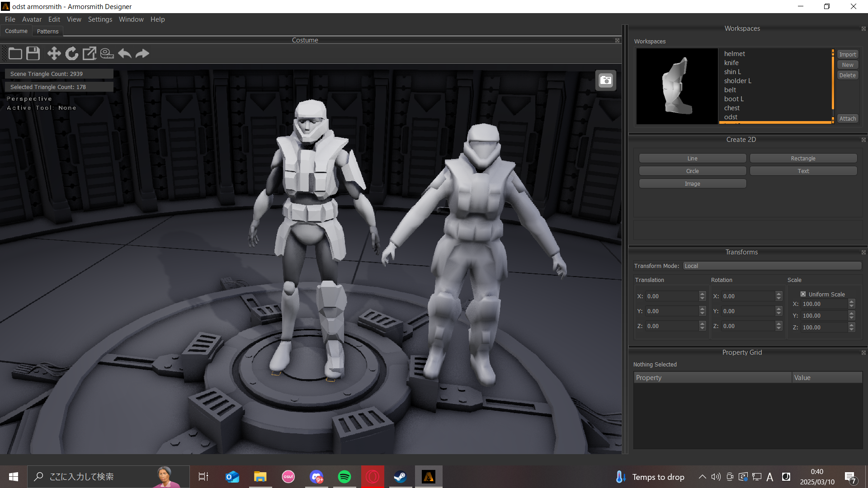Click the Rectangle button in Create 2D

point(803,159)
